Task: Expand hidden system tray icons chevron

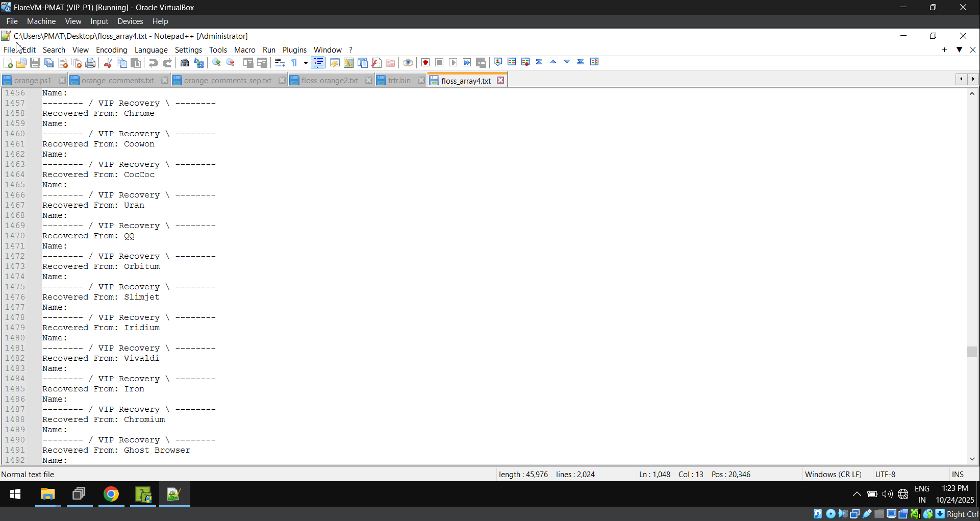Action: [857, 494]
